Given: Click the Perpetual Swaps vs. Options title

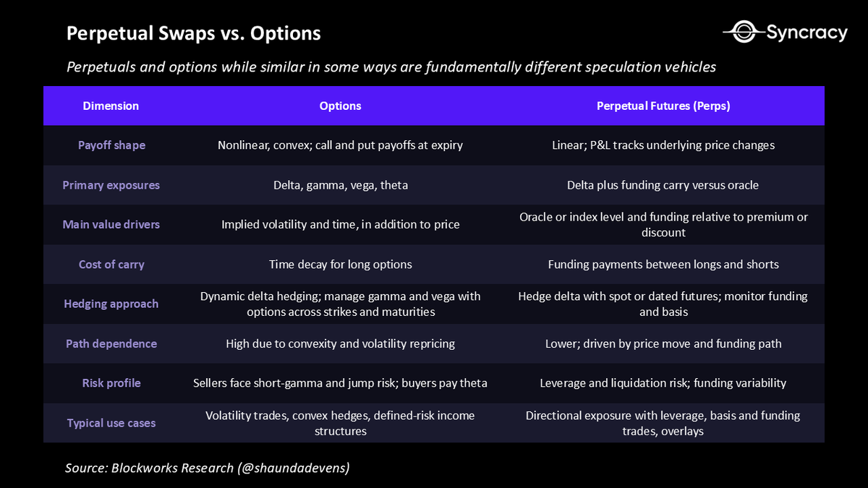Looking at the screenshot, I should tap(194, 33).
